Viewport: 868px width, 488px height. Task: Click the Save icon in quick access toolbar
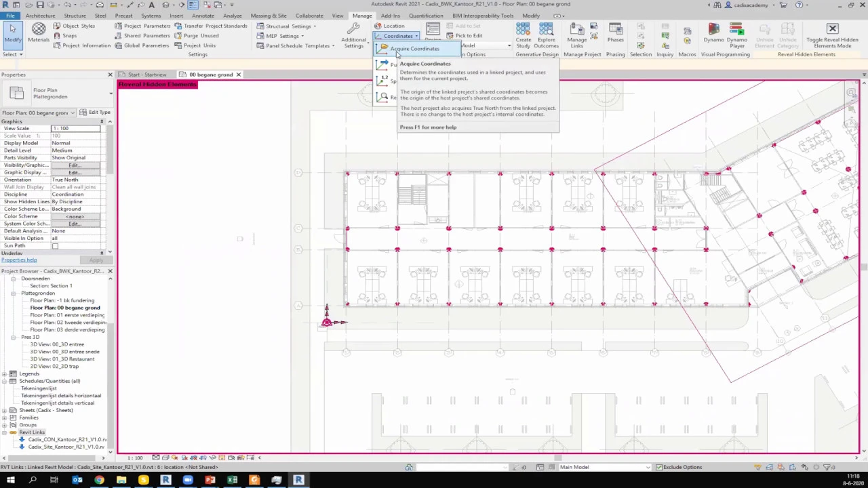coord(40,5)
